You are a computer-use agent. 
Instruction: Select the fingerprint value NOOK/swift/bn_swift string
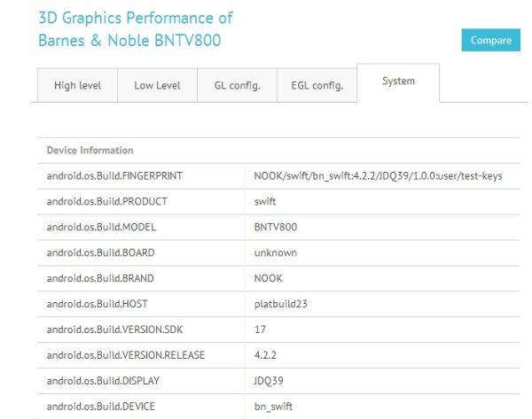378,176
